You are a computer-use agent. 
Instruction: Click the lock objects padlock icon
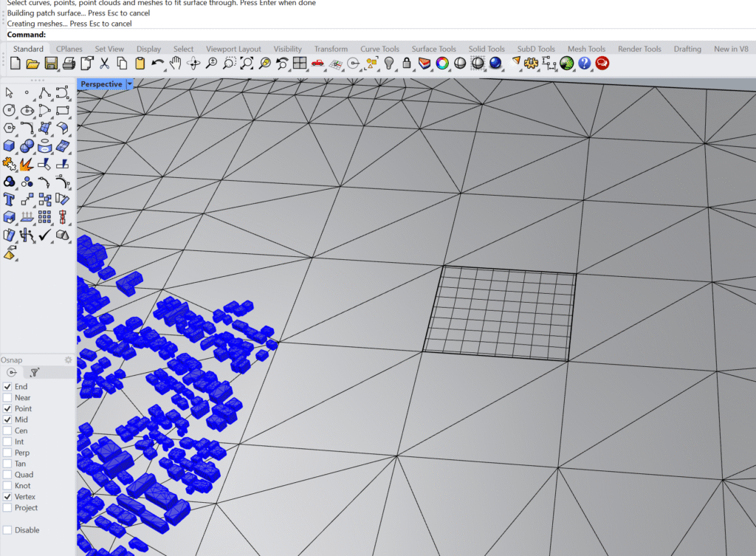coord(406,64)
